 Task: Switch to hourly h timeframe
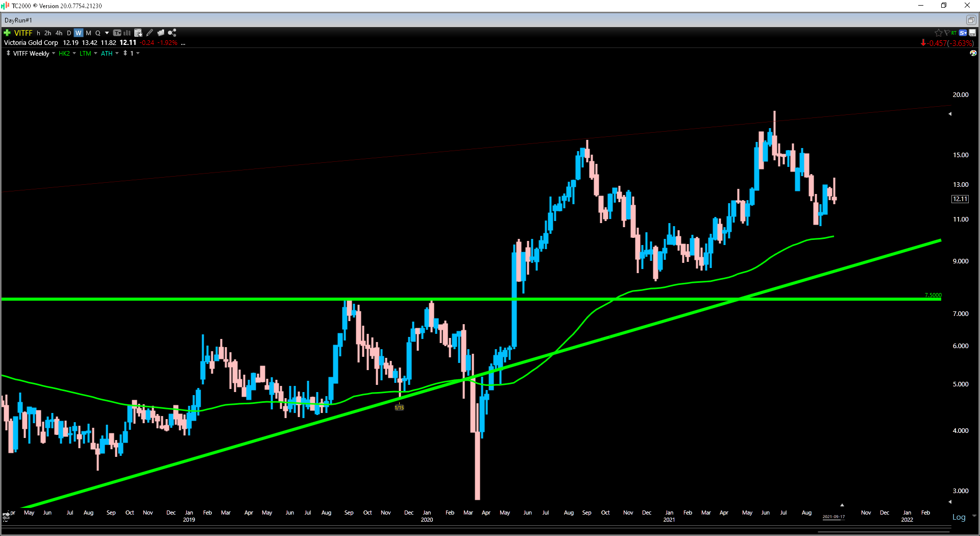point(38,33)
